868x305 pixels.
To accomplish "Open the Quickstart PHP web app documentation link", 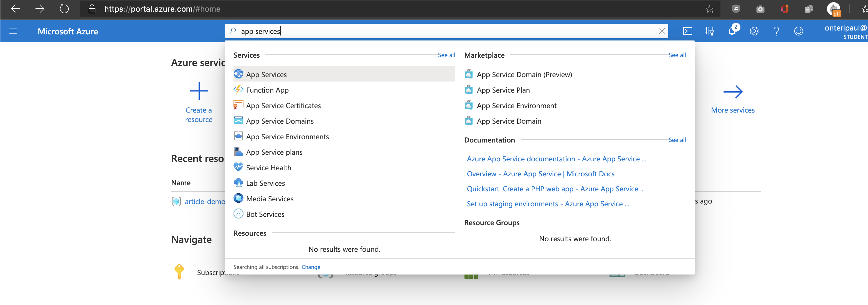I will click(x=555, y=189).
